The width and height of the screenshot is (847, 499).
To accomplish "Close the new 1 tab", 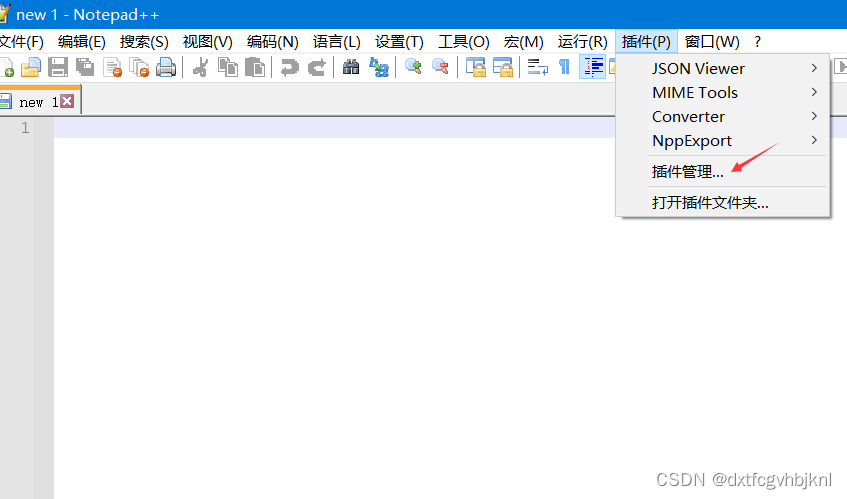I will click(67, 101).
